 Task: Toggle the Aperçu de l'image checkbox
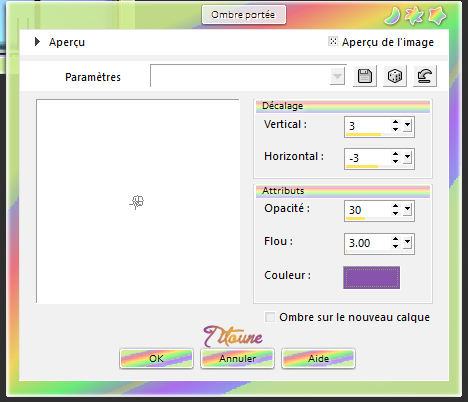pos(333,41)
